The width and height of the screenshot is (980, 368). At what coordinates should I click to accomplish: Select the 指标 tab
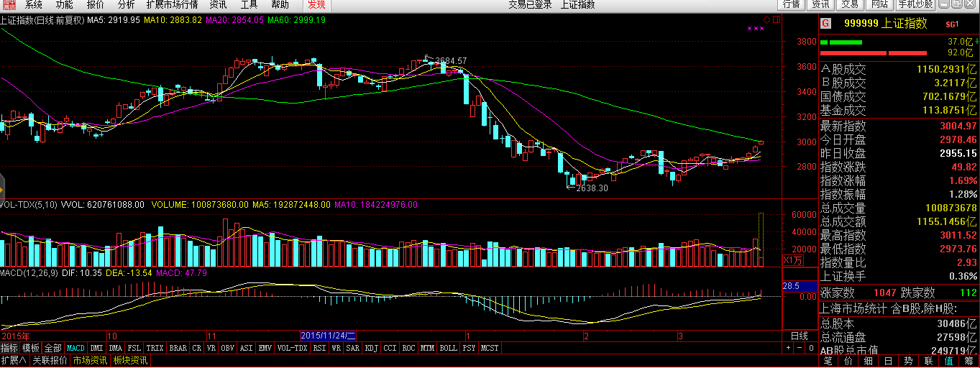coord(9,348)
